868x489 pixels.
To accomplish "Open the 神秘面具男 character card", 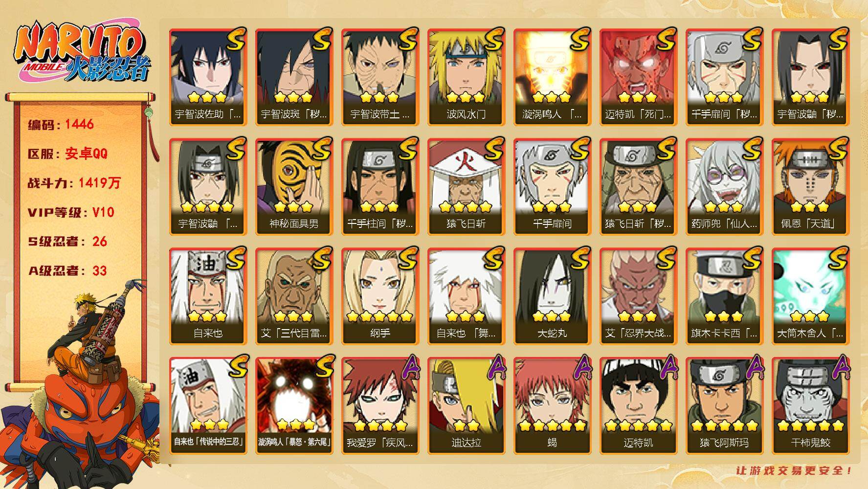I will [294, 187].
